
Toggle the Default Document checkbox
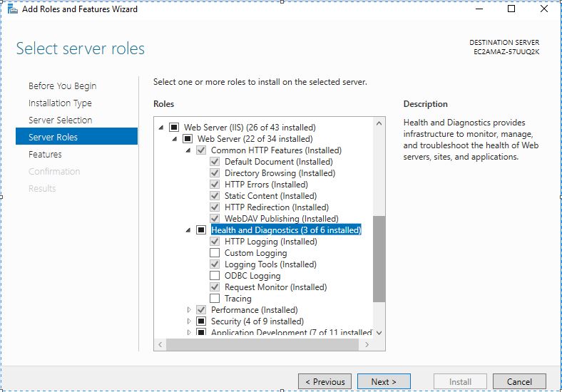point(215,162)
